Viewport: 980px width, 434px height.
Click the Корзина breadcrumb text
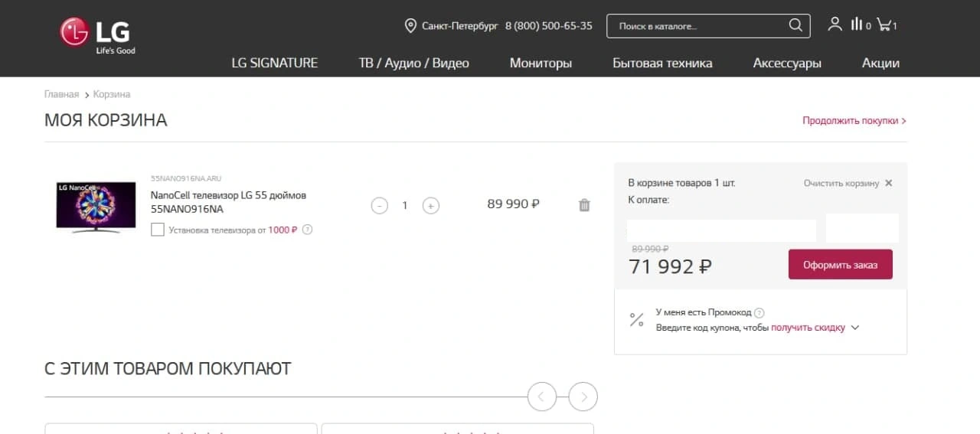pyautogui.click(x=112, y=94)
